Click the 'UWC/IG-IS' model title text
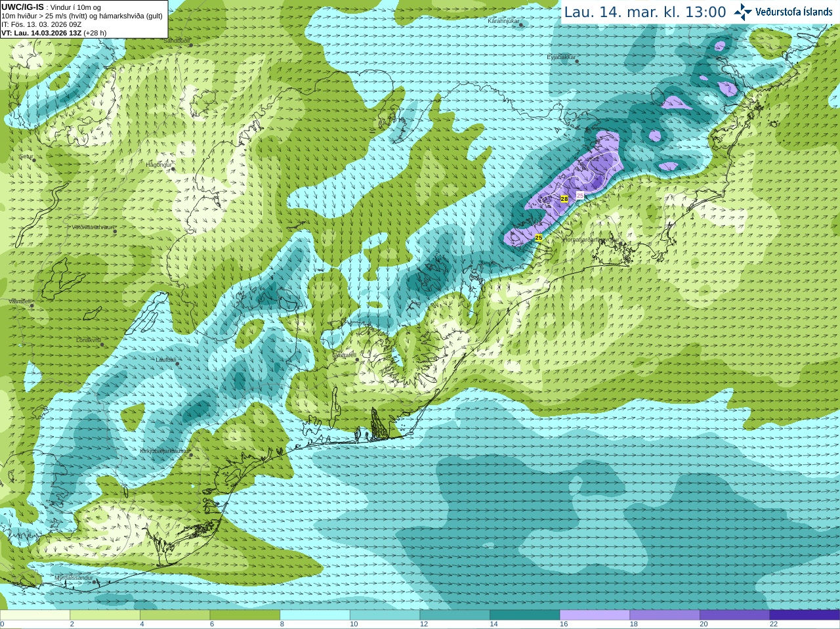 click(x=22, y=7)
